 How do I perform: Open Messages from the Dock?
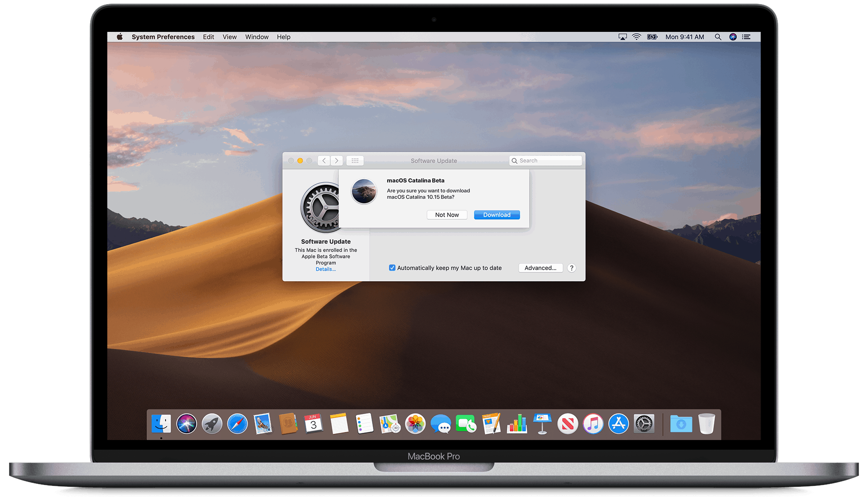coord(441,423)
